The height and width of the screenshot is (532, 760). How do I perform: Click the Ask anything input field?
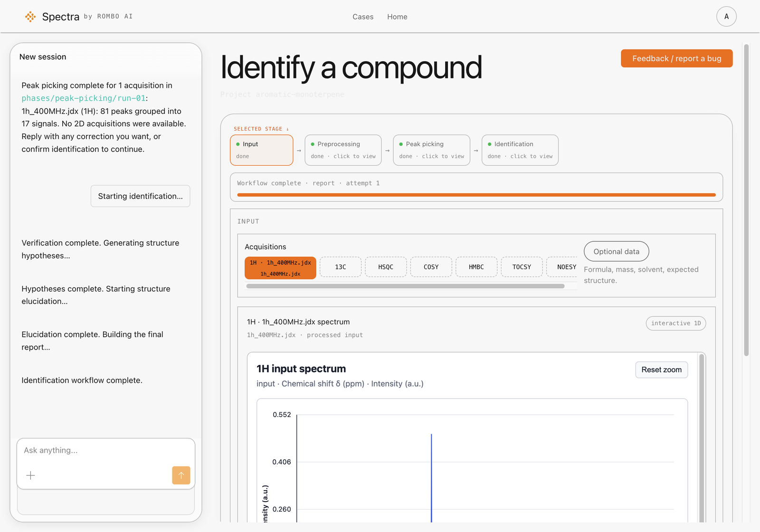click(106, 450)
